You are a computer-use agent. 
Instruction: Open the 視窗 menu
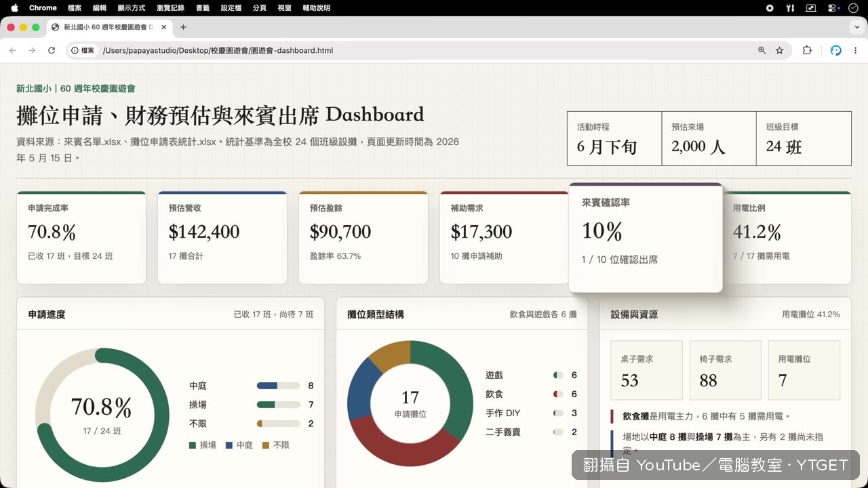tap(284, 8)
